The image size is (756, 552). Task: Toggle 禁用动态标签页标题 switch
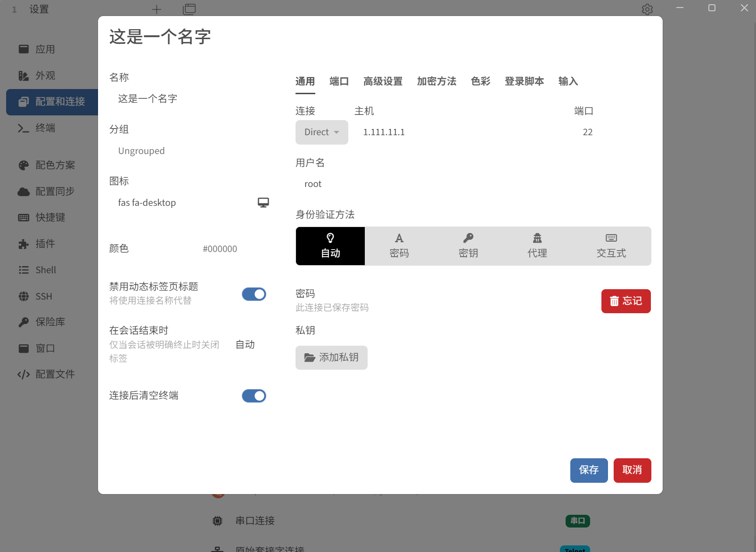pos(254,294)
